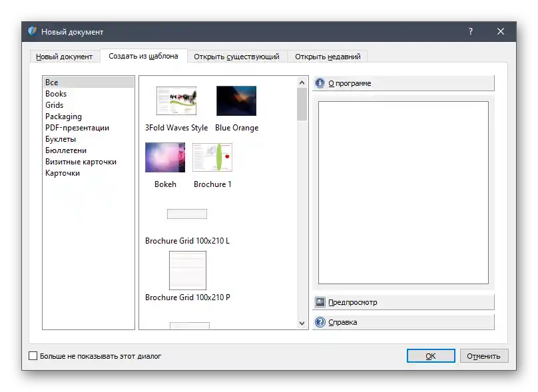Click the Brochure 1 label
538x392 pixels.
click(212, 184)
